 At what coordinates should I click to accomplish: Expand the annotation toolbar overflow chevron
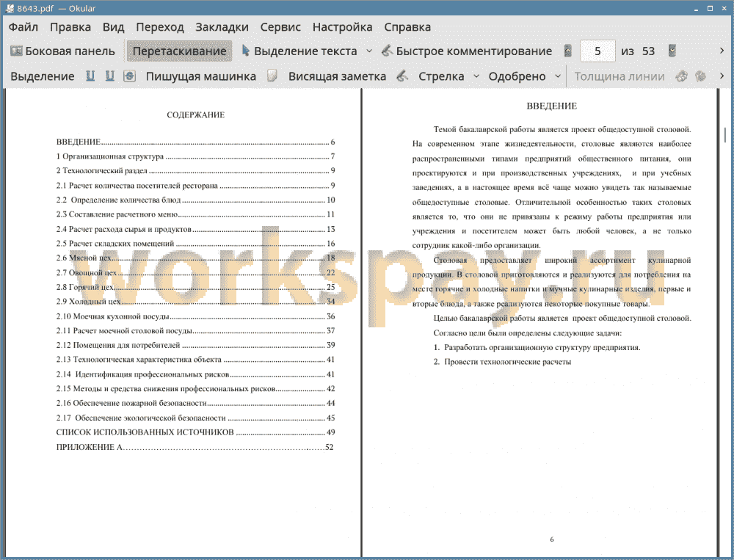click(x=722, y=76)
